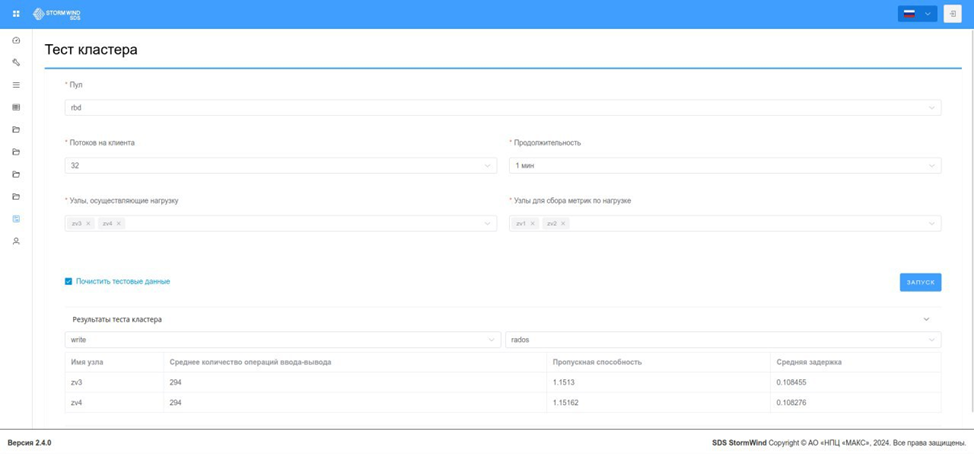Open the user profile icon in the sidebar
Image resolution: width=974 pixels, height=454 pixels.
16,241
